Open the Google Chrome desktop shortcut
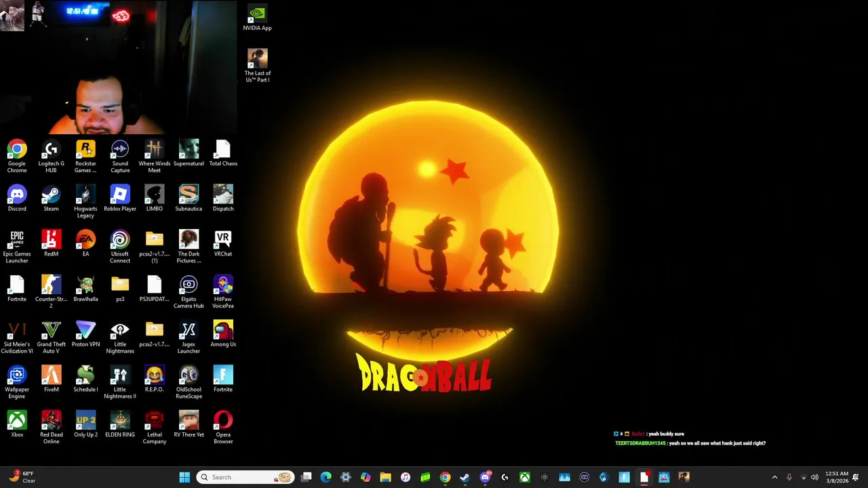Viewport: 868px width, 488px height. (x=17, y=157)
